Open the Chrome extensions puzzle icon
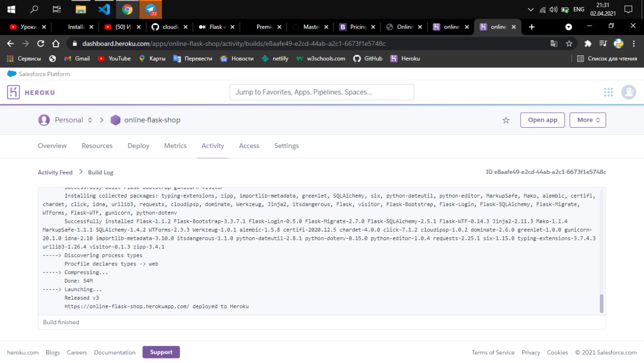 (588, 44)
